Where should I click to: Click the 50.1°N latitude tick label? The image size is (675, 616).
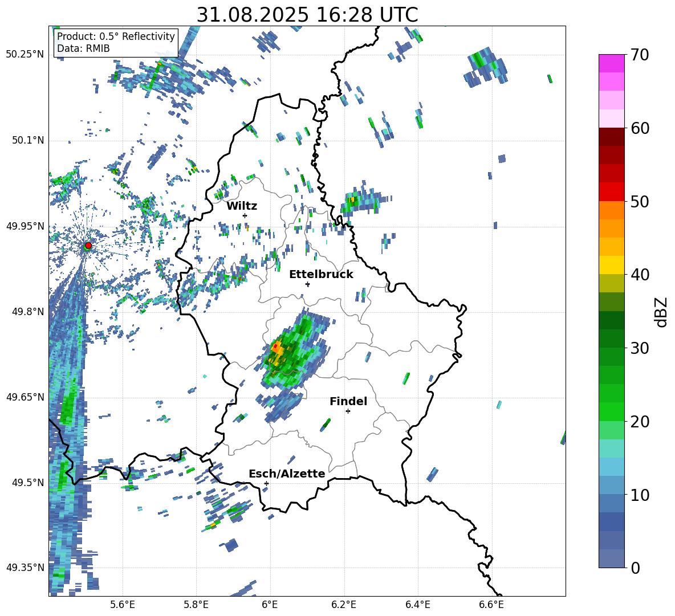[27, 141]
